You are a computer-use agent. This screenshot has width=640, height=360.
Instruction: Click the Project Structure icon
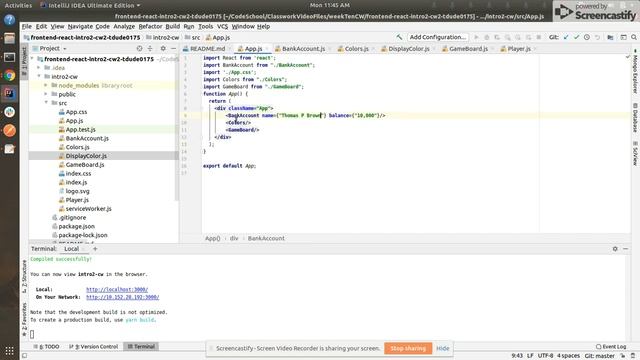[x=610, y=37]
